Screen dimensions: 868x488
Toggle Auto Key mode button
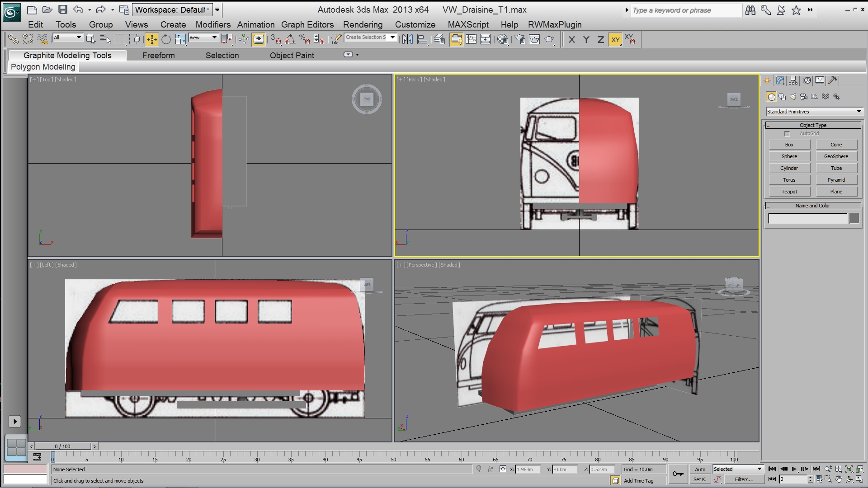(700, 469)
